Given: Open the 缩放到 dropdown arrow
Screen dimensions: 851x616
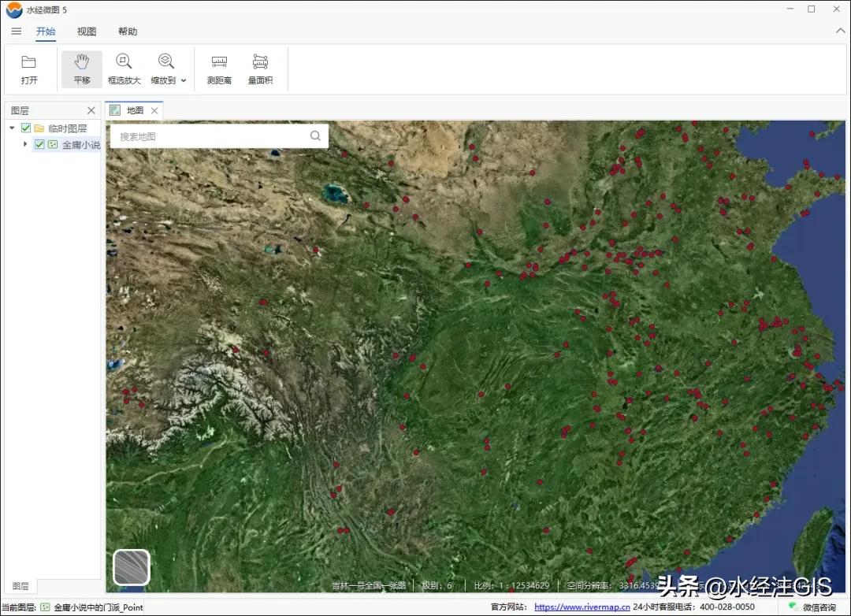Looking at the screenshot, I should point(184,80).
